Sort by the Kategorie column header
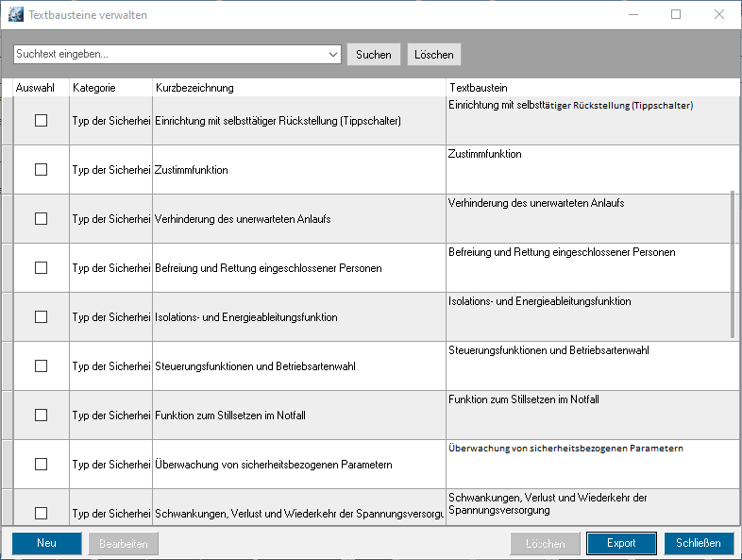 [x=94, y=88]
